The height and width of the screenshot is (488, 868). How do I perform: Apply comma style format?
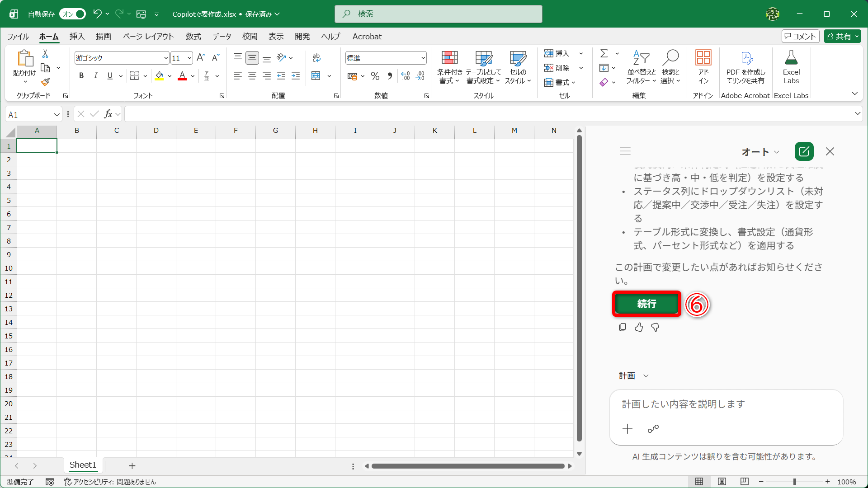(390, 76)
